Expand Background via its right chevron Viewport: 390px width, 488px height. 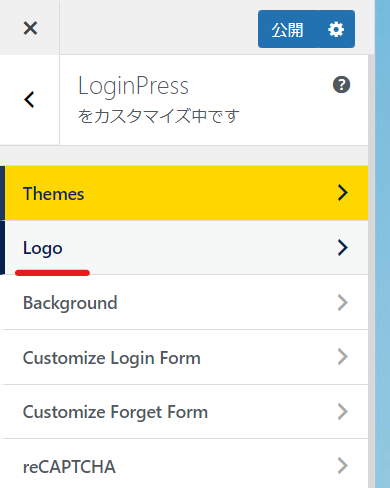click(x=343, y=302)
